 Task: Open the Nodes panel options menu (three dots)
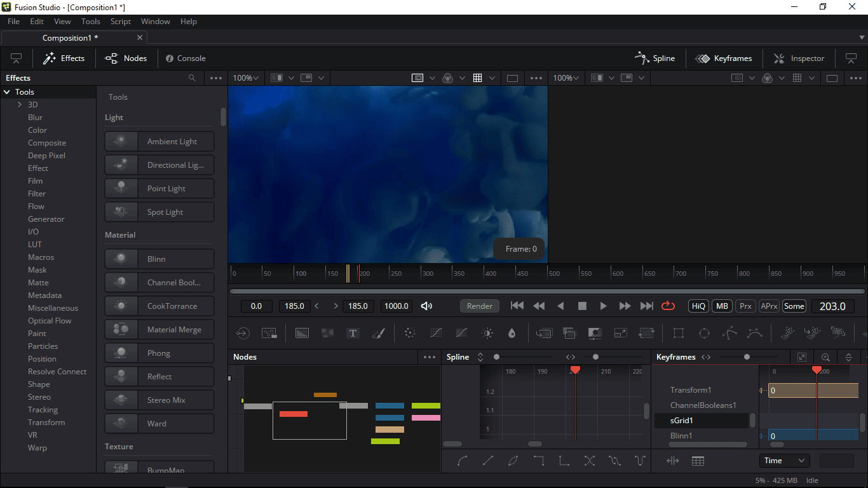pyautogui.click(x=430, y=357)
